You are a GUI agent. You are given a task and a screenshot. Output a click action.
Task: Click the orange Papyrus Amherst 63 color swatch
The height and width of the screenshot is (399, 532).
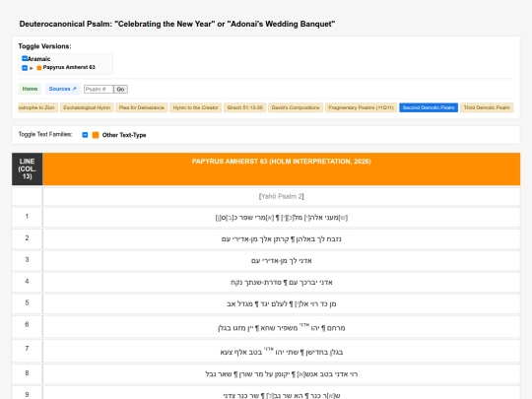click(x=39, y=68)
